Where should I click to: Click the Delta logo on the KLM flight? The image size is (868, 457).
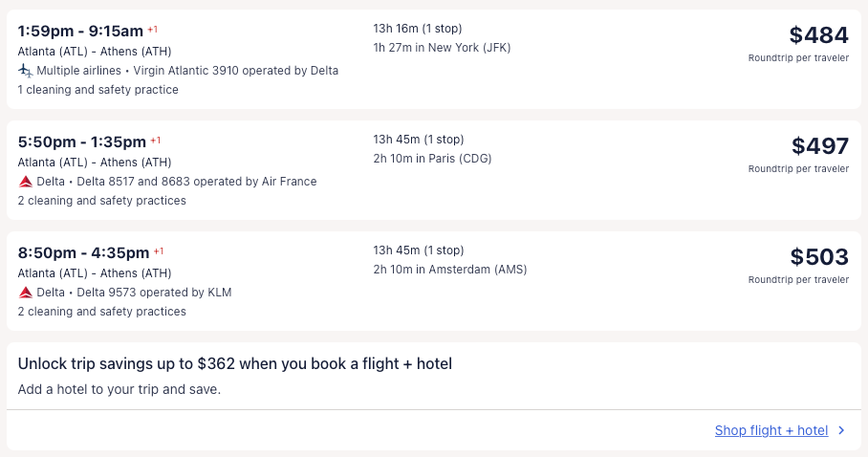click(25, 293)
